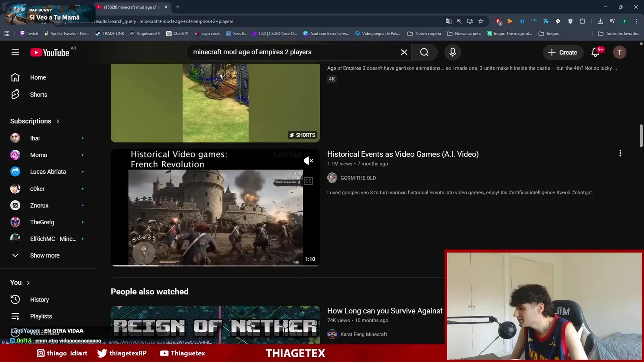Seek in the preview video progress bar
644x362 pixels.
tap(215, 265)
